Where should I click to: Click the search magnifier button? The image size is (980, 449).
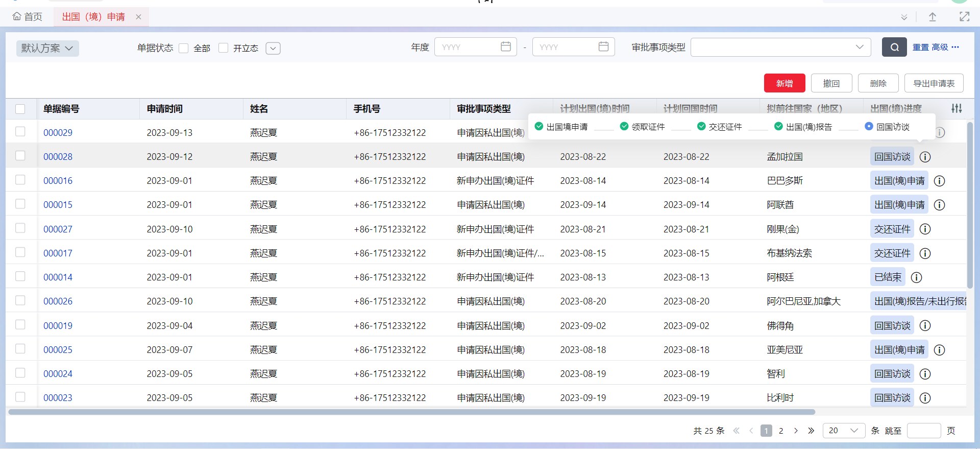tap(894, 47)
